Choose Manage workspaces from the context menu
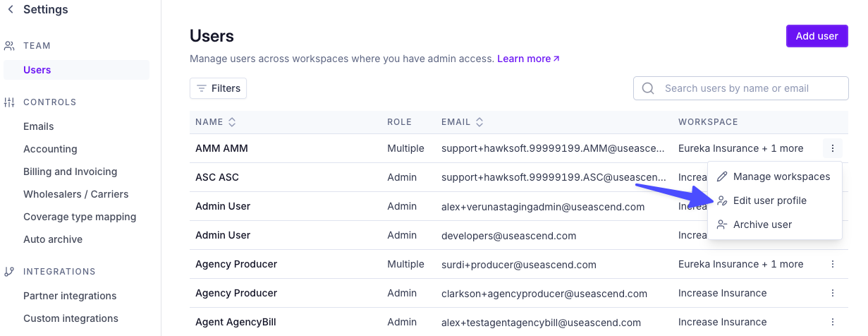This screenshot has height=336, width=868. (x=774, y=176)
